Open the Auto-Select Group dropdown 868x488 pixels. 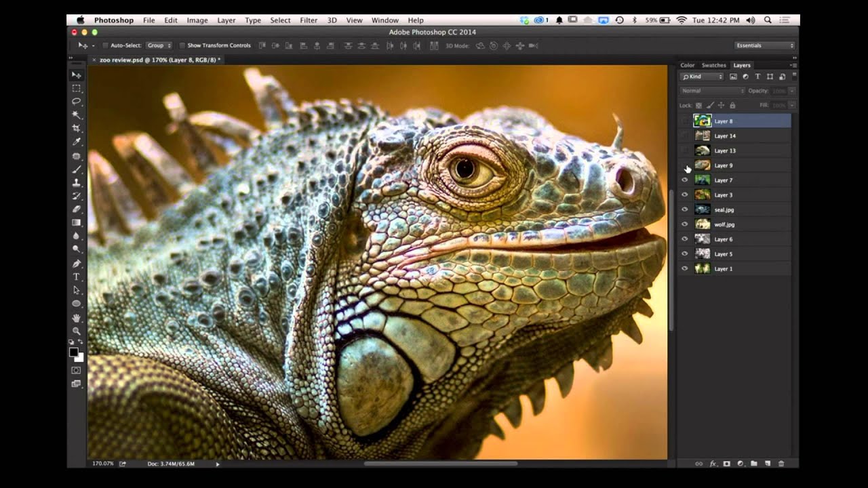[158, 45]
